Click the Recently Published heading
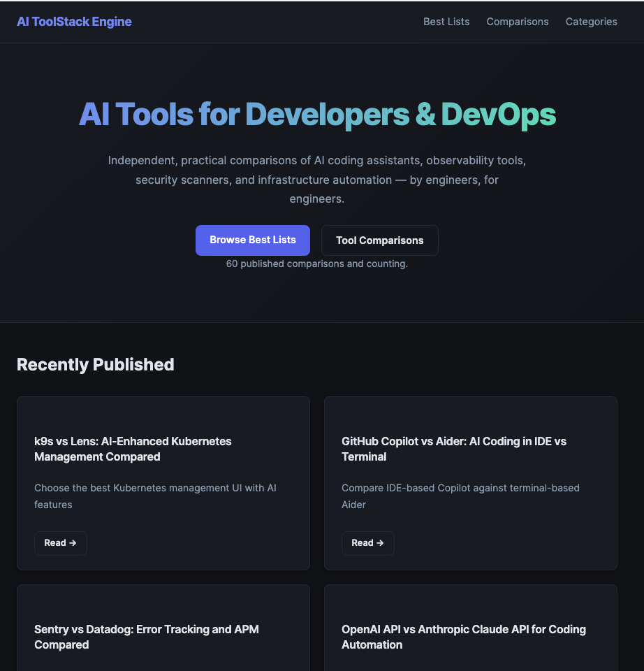This screenshot has height=671, width=644. click(x=96, y=365)
